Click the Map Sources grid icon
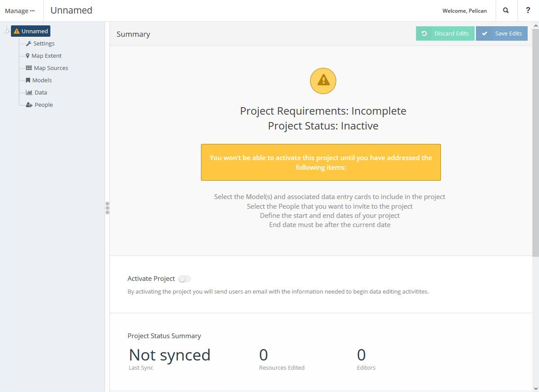 click(29, 68)
